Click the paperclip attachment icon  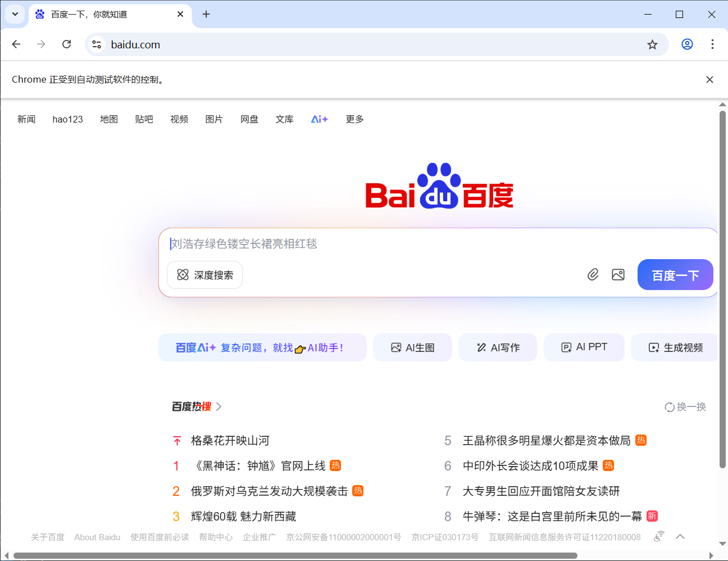click(x=593, y=274)
